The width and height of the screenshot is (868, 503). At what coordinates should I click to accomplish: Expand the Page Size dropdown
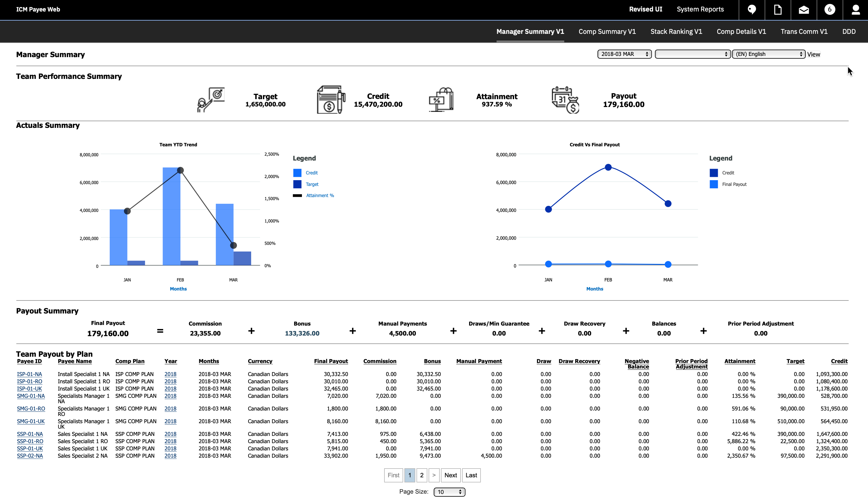(449, 492)
